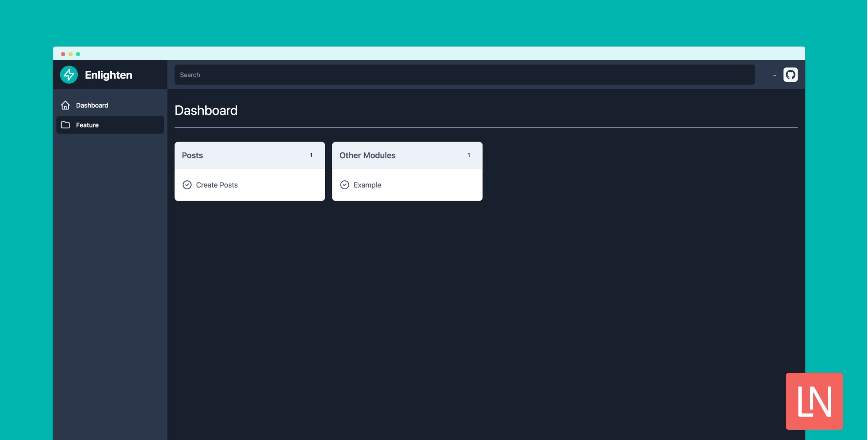The image size is (868, 440).
Task: Click the LN Laravel News badge
Action: coord(814,401)
